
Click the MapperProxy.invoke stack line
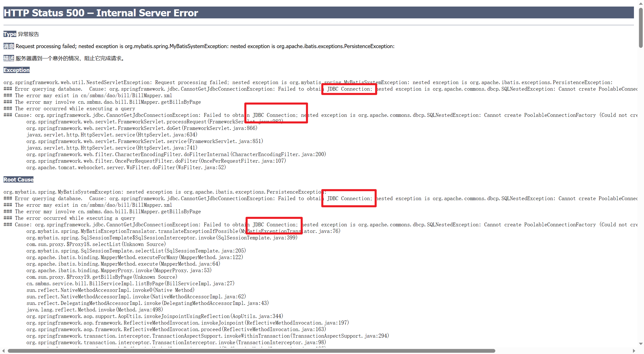(119, 270)
